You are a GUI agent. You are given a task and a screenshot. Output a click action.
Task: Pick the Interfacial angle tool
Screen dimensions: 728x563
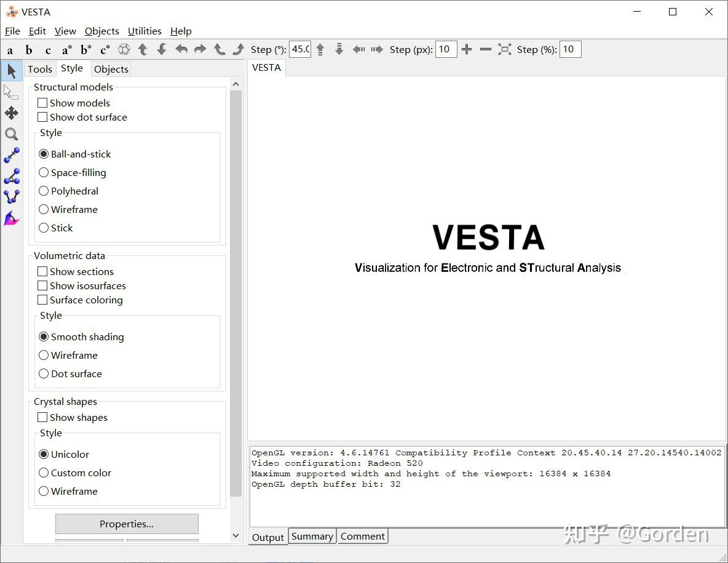[x=12, y=218]
